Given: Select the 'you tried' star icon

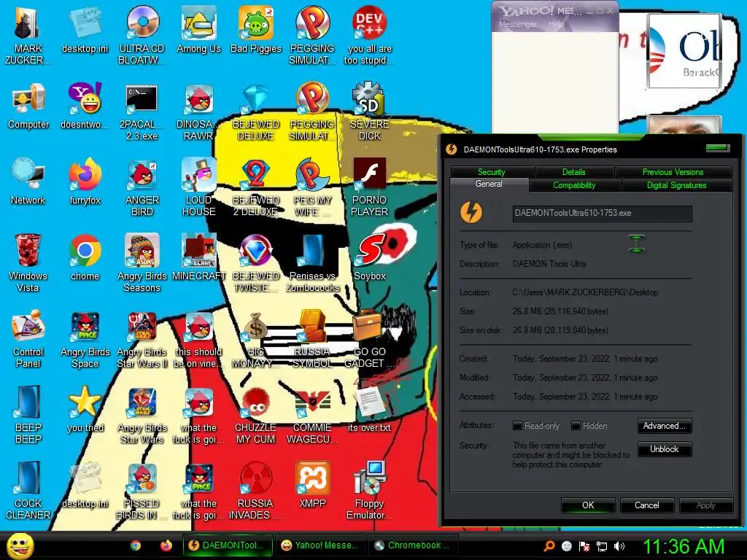Looking at the screenshot, I should pos(85,408).
